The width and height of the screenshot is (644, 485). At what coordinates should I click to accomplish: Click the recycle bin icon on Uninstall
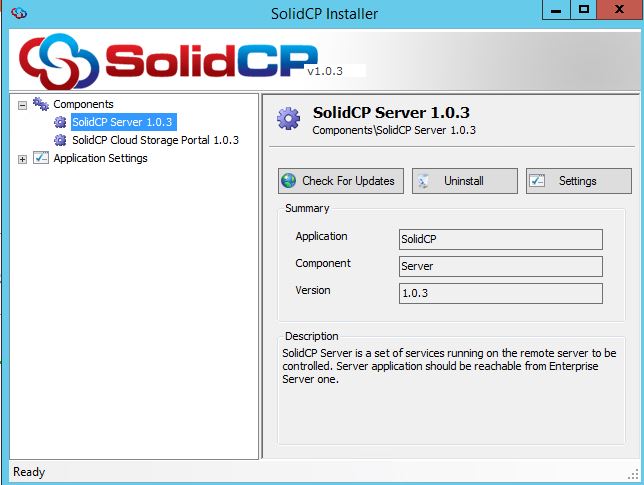coord(423,181)
